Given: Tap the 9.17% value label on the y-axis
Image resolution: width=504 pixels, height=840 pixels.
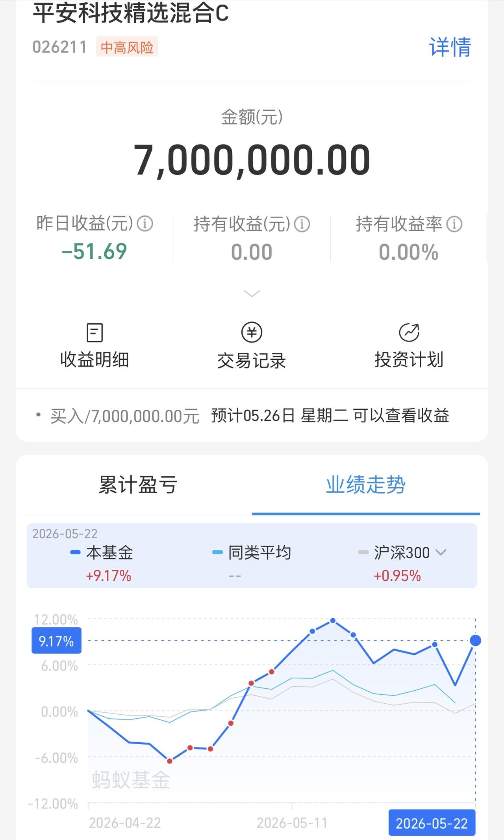Looking at the screenshot, I should pyautogui.click(x=56, y=641).
